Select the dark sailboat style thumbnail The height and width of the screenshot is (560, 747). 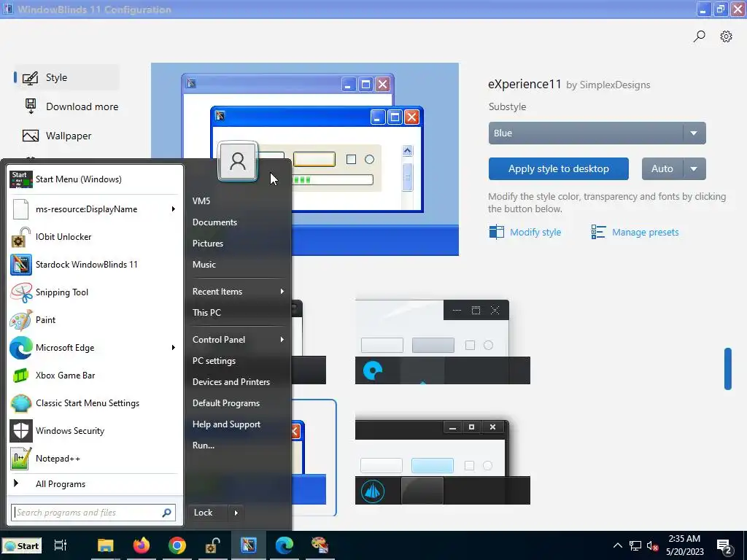[x=443, y=462]
